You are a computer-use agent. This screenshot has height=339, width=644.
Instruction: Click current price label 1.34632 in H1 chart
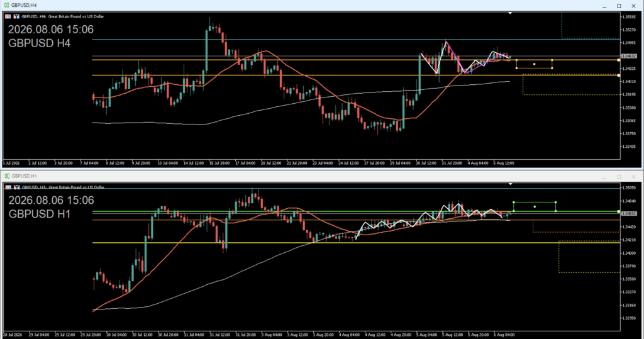click(x=629, y=214)
